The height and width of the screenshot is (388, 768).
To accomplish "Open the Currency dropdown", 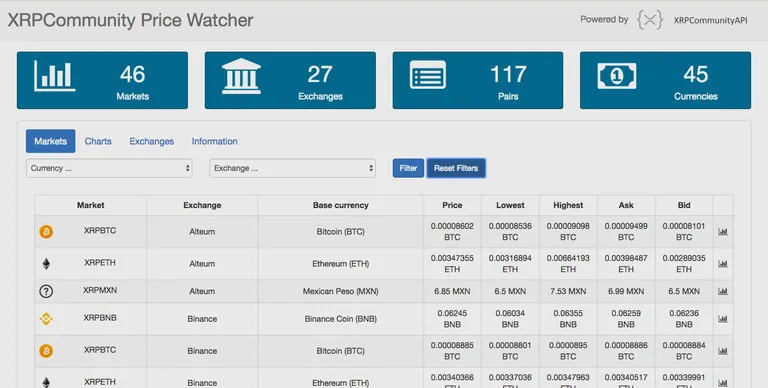I will 109,168.
